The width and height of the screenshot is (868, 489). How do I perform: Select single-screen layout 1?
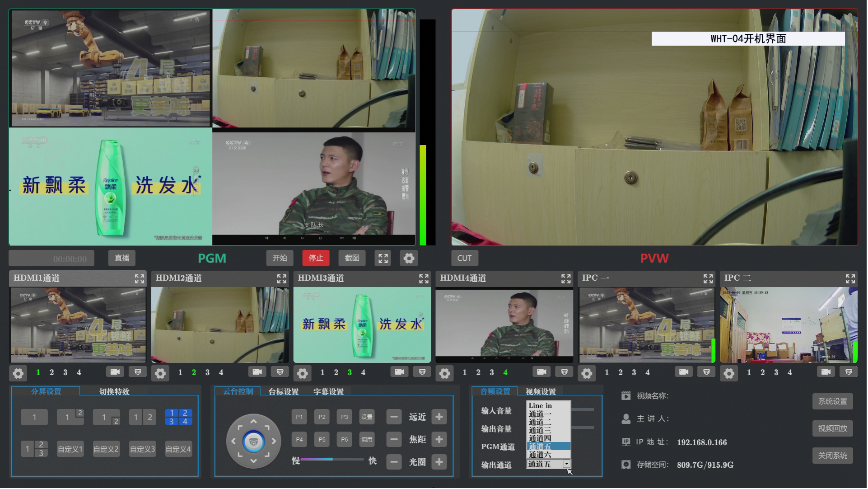tap(34, 417)
